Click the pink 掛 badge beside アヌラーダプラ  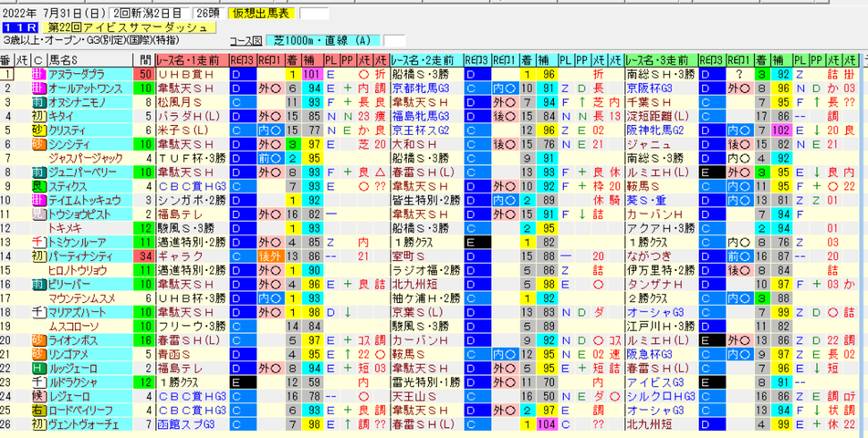tap(37, 74)
